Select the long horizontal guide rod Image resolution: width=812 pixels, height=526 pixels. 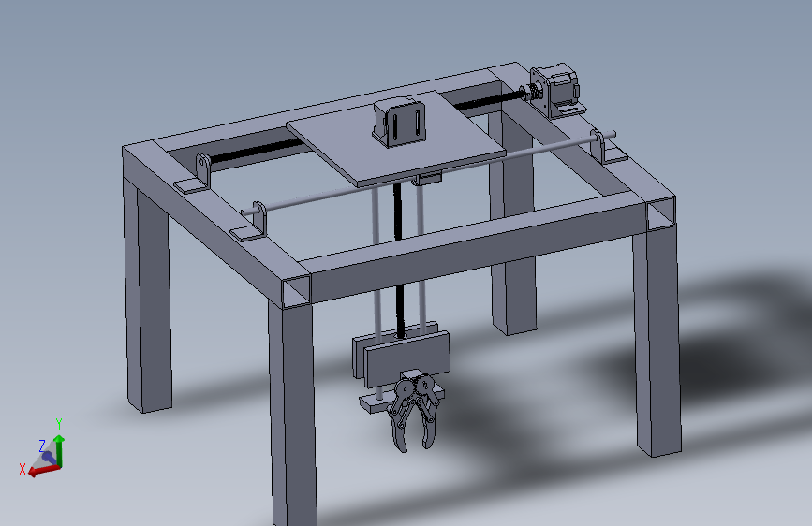coord(428,172)
